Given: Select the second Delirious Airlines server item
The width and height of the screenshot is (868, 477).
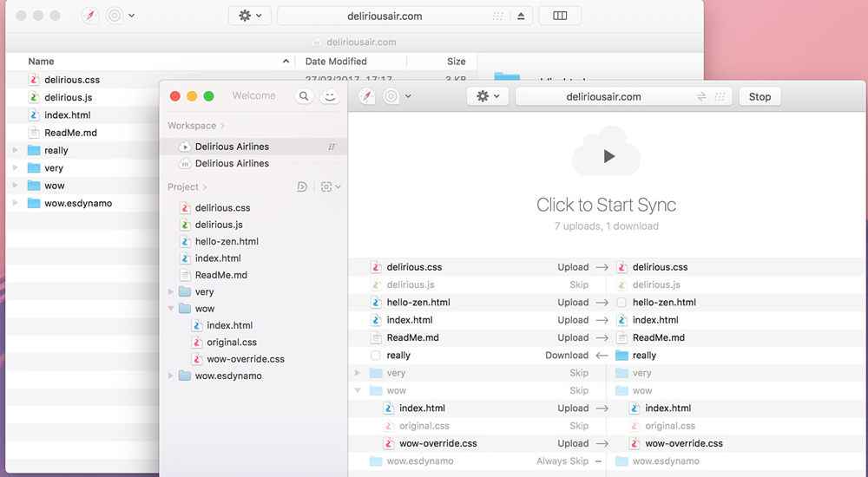Looking at the screenshot, I should [x=253, y=163].
